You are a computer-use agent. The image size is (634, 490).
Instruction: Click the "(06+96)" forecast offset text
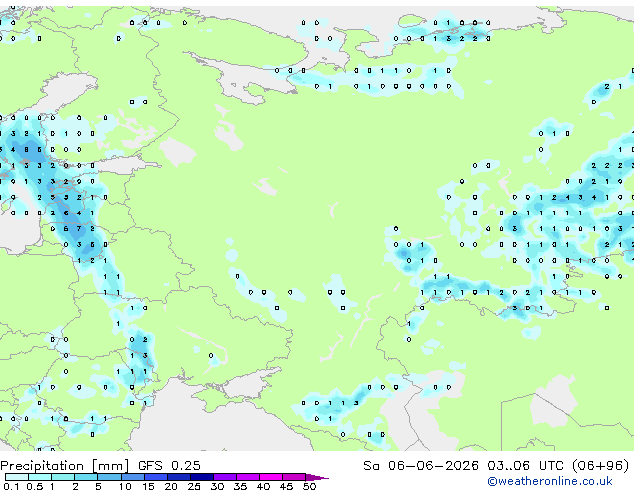(601, 466)
